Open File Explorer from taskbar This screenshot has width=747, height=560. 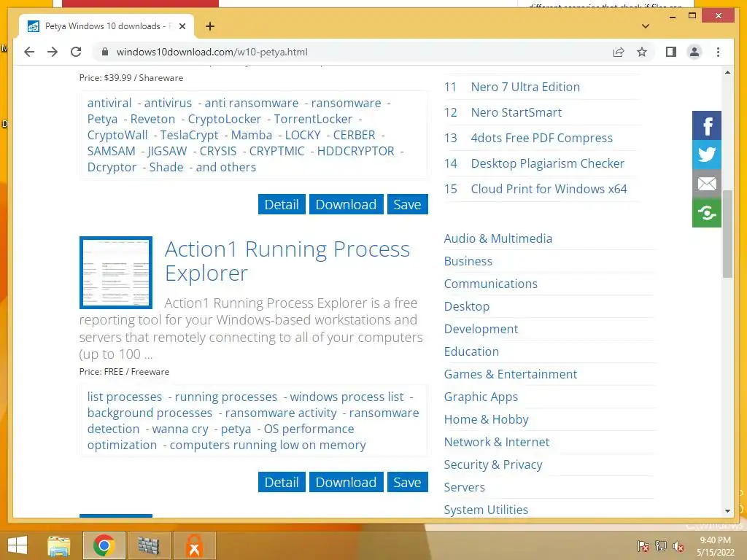(x=59, y=545)
